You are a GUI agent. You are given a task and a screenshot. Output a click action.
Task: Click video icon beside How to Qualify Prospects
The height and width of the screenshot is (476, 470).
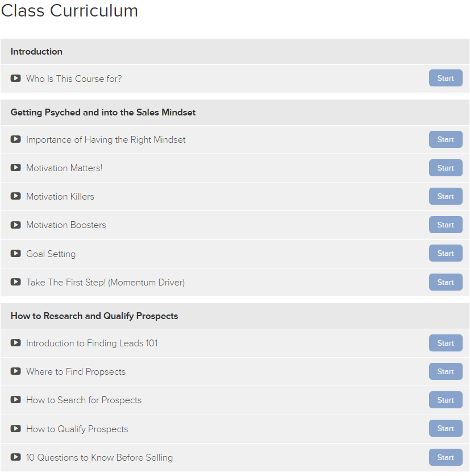16,429
